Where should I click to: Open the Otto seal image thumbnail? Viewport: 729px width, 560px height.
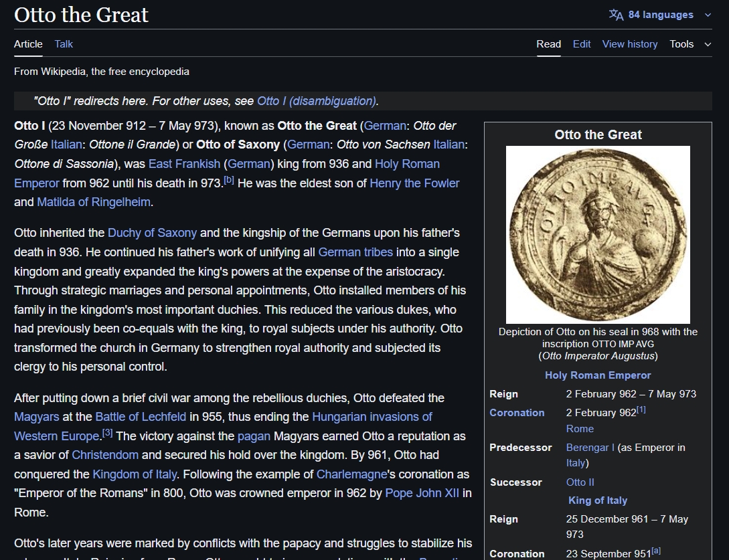click(x=598, y=235)
